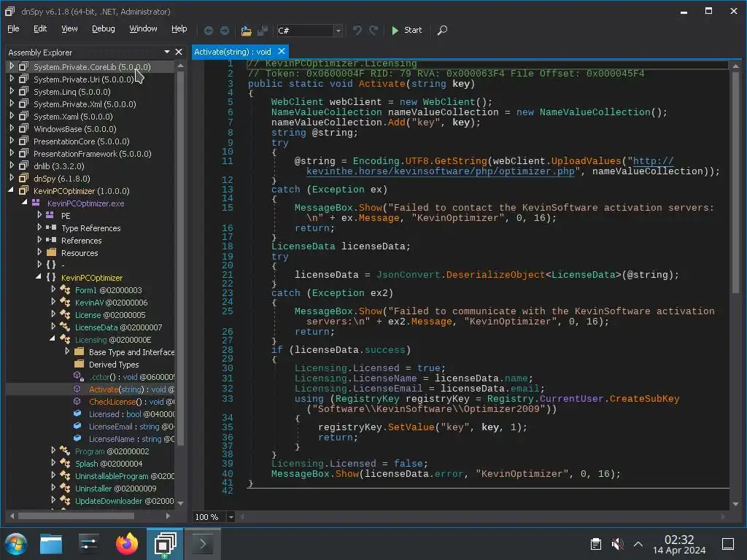
Task: Open the C# language dropdown
Action: [x=338, y=31]
